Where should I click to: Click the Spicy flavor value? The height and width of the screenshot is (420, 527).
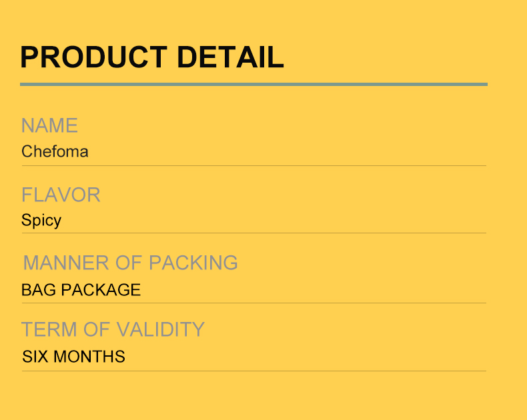(x=41, y=221)
